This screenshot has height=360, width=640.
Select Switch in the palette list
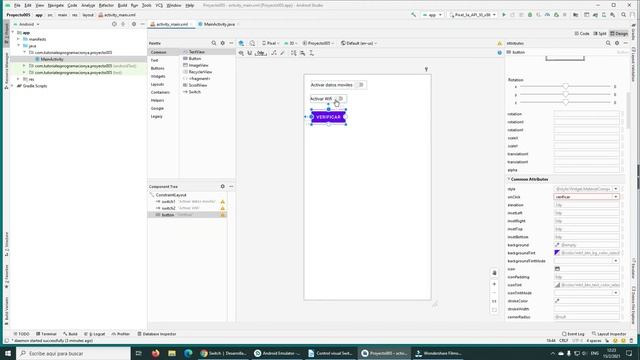pyautogui.click(x=194, y=92)
